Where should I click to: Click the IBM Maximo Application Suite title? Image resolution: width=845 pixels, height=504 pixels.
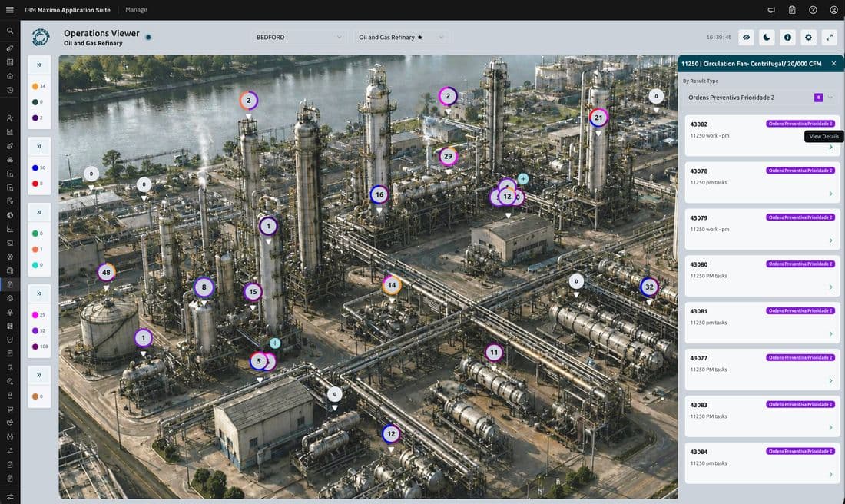click(x=68, y=10)
